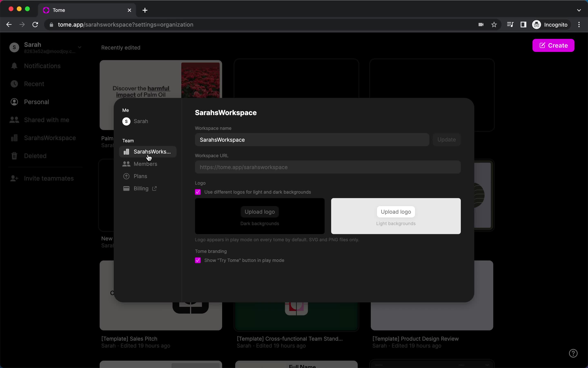Go back with the browser back arrow
This screenshot has height=368, width=588.
coord(9,25)
